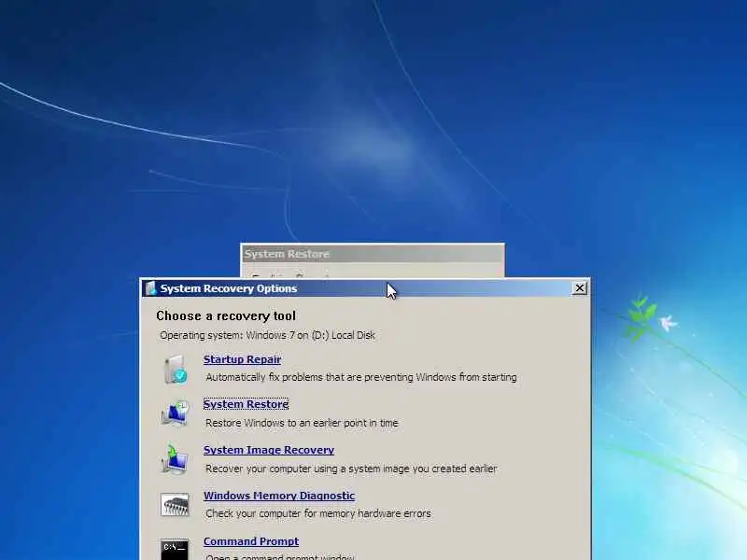Click System Recovery Options title bar icon
The width and height of the screenshot is (747, 560).
[x=151, y=288]
